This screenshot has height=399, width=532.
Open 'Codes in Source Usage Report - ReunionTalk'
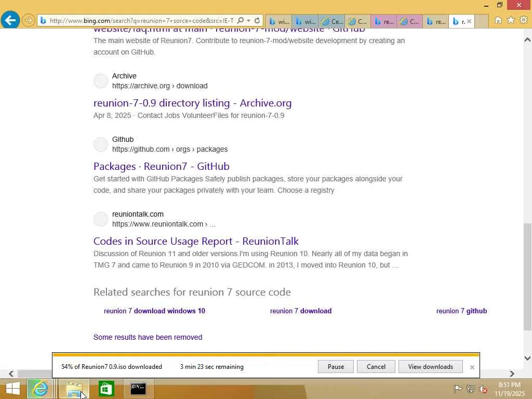[x=196, y=241]
